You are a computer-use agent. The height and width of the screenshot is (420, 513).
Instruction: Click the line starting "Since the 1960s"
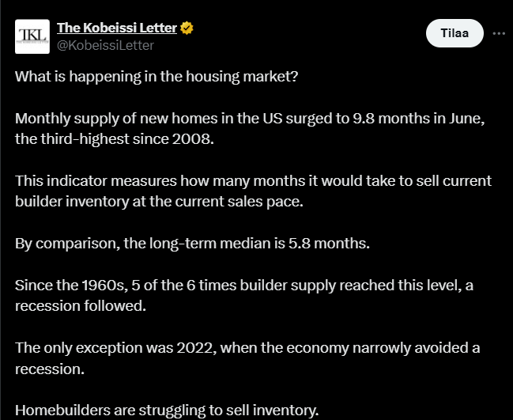(244, 286)
